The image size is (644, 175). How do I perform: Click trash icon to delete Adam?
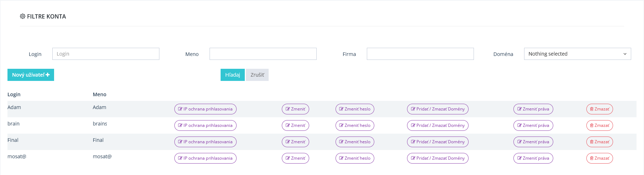point(592,109)
